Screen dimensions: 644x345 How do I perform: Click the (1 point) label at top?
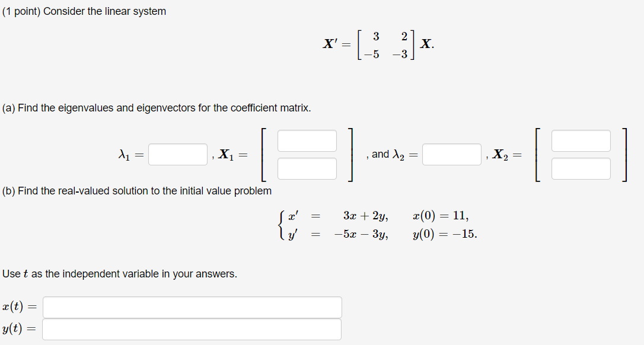coord(21,11)
